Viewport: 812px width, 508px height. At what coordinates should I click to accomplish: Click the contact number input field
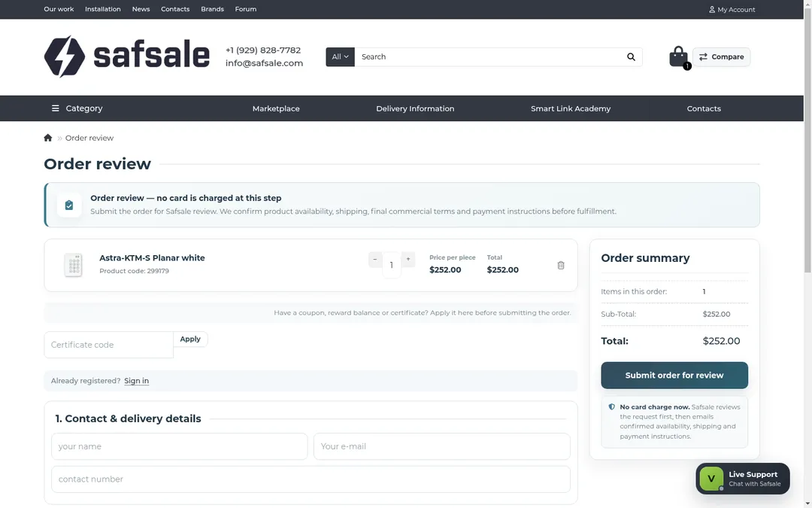pyautogui.click(x=311, y=479)
